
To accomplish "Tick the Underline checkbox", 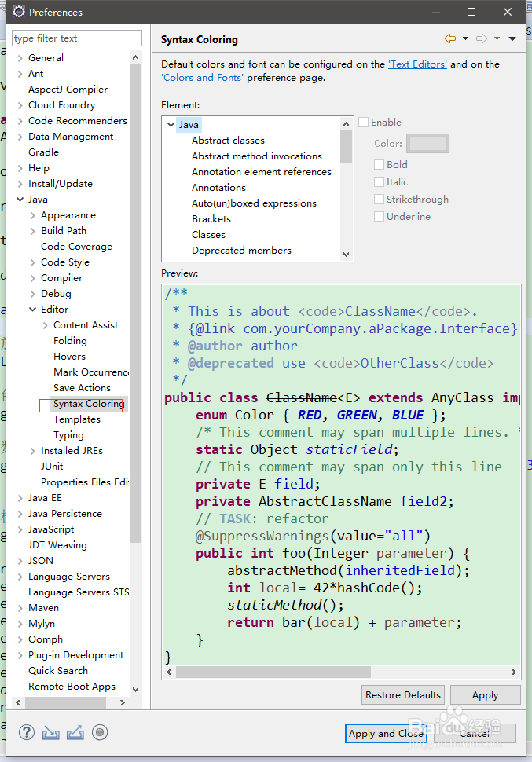I will tap(379, 216).
